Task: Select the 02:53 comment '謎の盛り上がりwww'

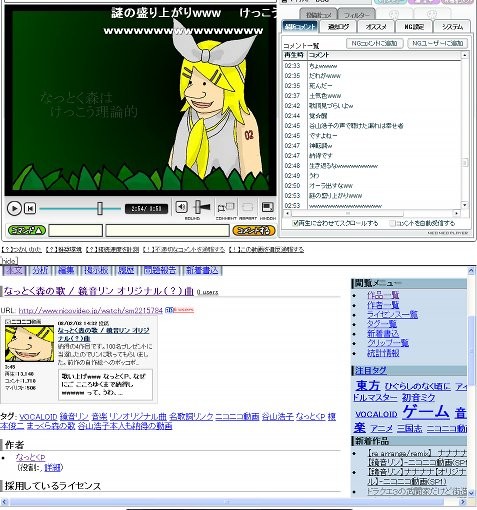Action: tap(372, 196)
